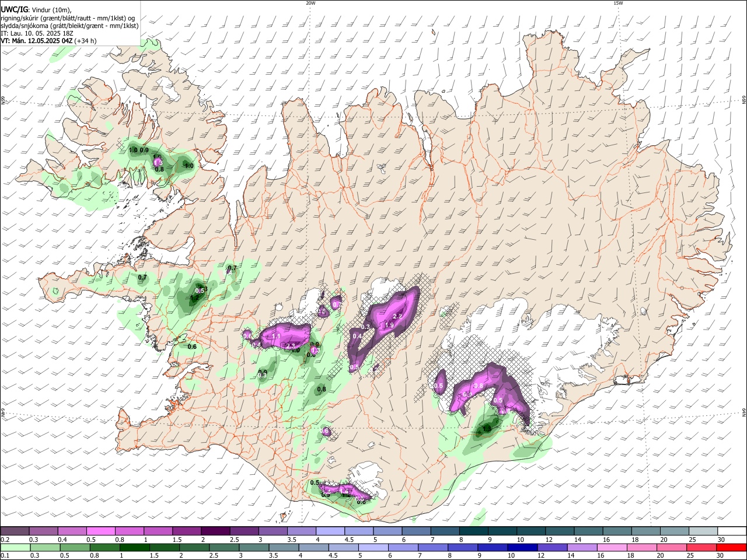Click the 0.1 label of the rain legend
The width and height of the screenshot is (747, 560).
tap(5, 556)
